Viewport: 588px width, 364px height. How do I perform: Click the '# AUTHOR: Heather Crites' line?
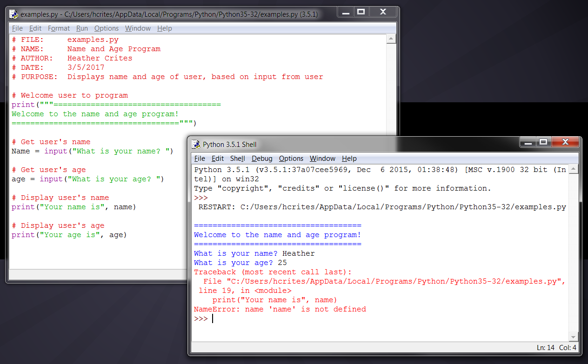[x=72, y=58]
